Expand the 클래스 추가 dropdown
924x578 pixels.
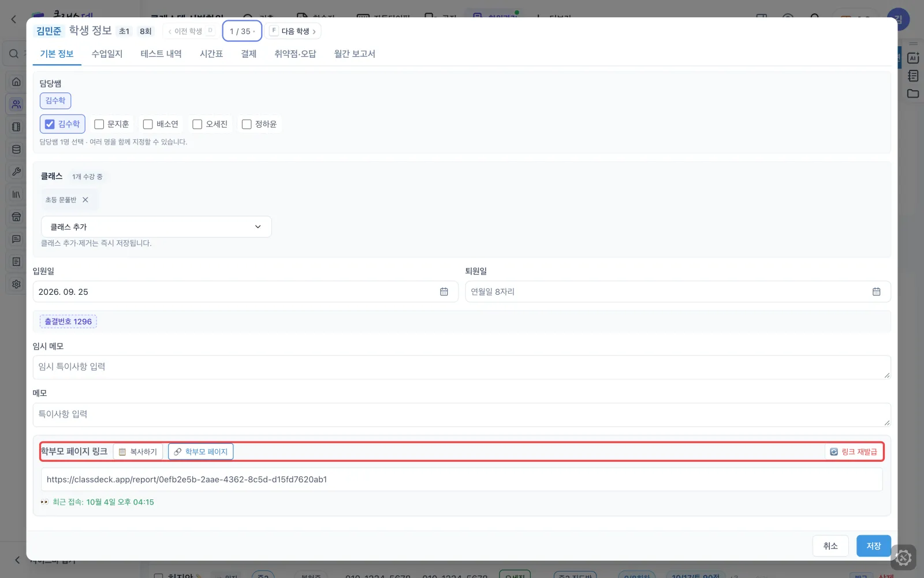click(x=157, y=227)
